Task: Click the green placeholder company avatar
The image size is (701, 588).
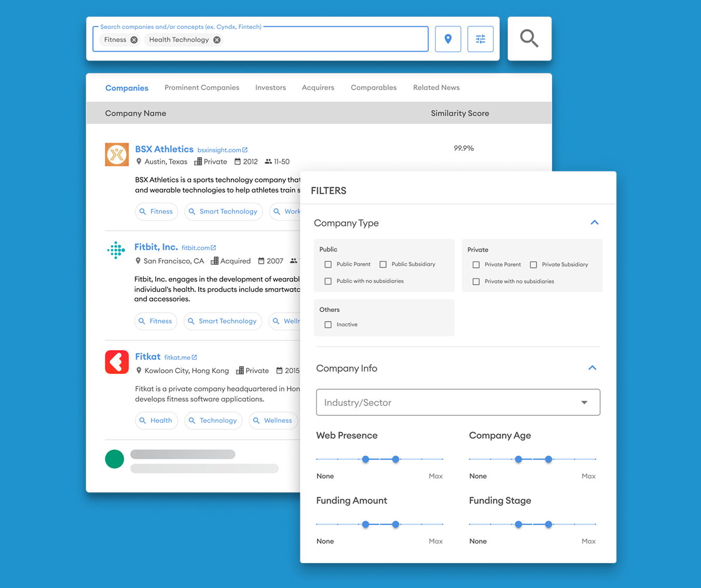Action: [x=115, y=459]
